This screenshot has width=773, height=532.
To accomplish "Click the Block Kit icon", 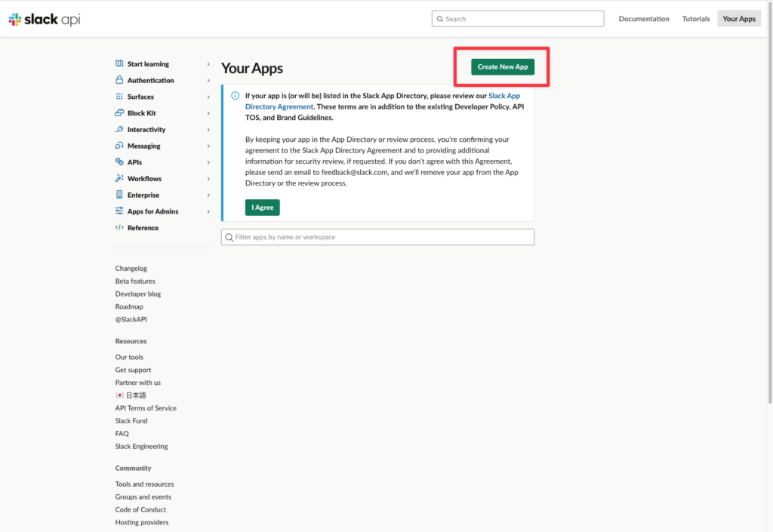I will coord(119,112).
